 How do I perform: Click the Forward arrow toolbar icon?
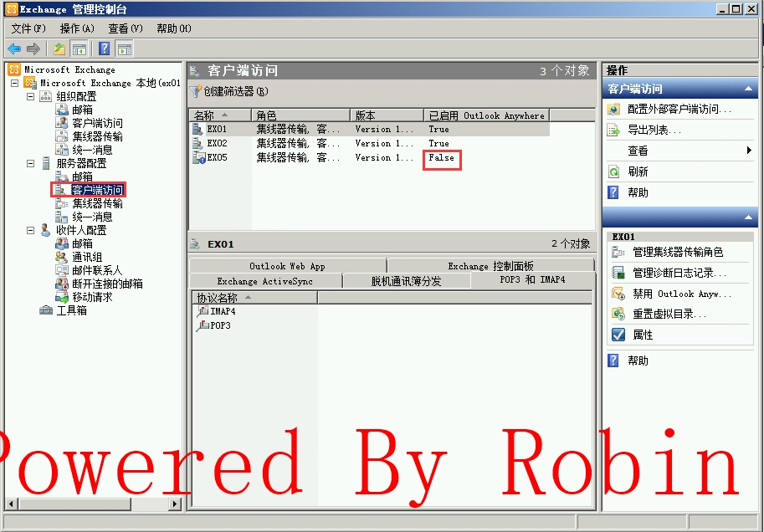[x=33, y=49]
